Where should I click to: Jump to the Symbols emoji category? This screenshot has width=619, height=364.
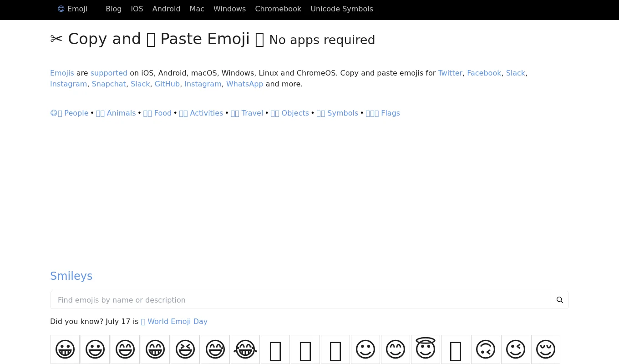point(337,113)
